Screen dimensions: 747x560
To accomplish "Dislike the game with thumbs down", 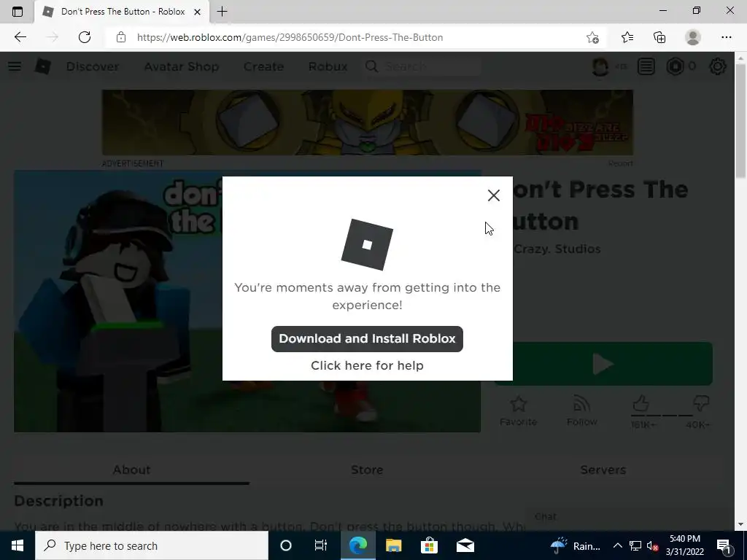I will tap(701, 404).
